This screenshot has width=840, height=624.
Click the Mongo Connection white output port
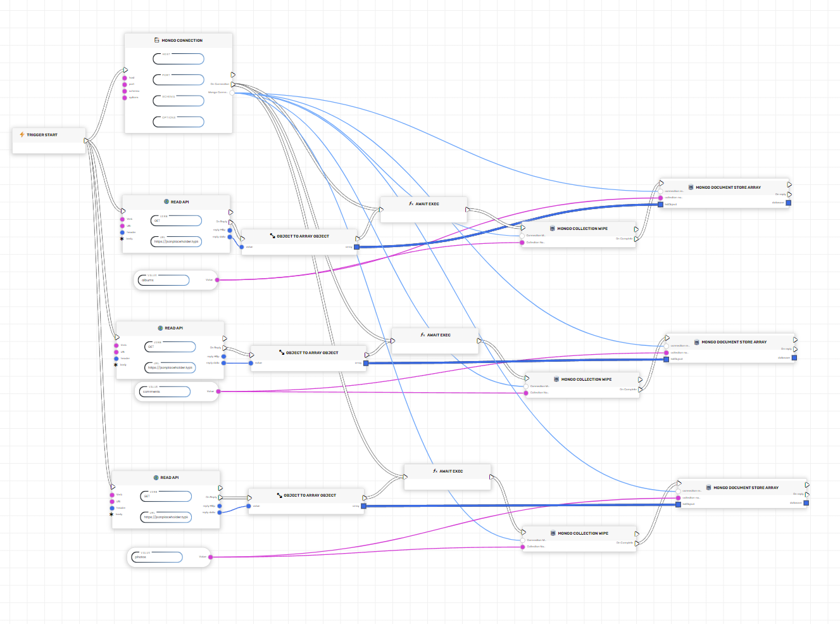click(x=232, y=92)
